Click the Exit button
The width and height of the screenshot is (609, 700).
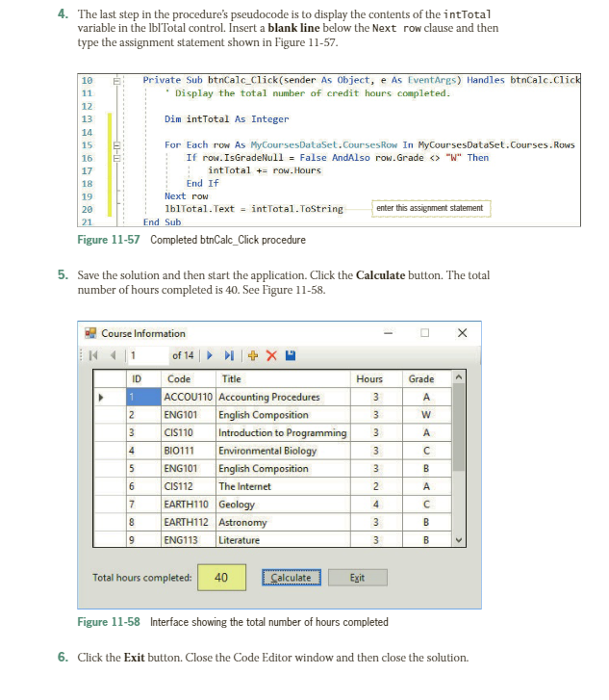(x=357, y=578)
